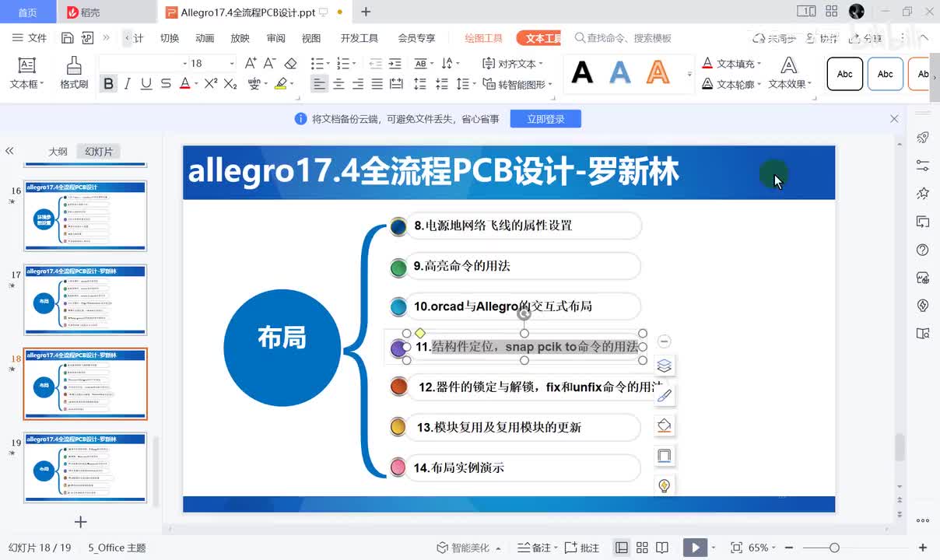The width and height of the screenshot is (940, 560).
Task: Open the 放映 (Slideshow) ribbon tab
Action: (x=240, y=38)
